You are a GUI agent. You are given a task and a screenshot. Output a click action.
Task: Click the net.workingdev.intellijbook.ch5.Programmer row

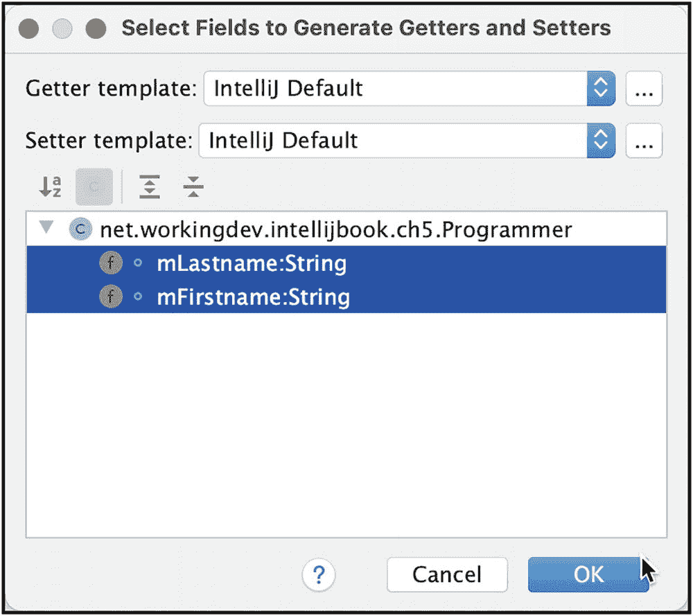point(346,229)
